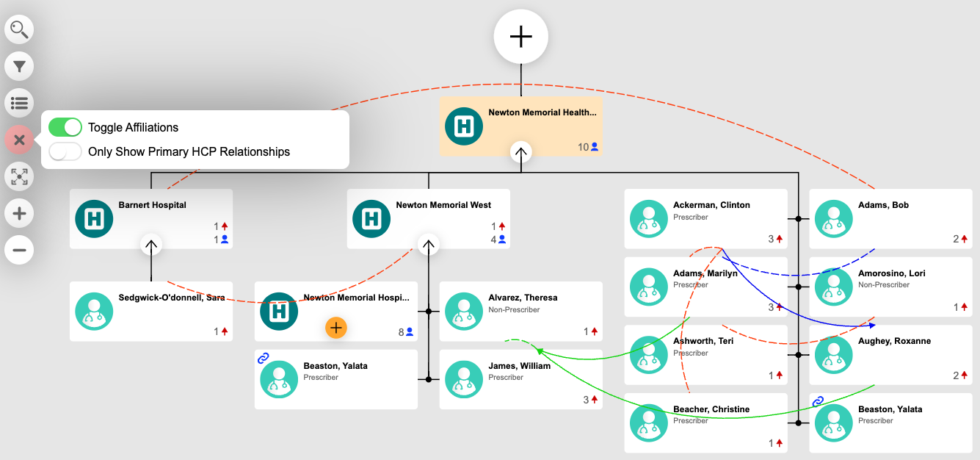This screenshot has width=980, height=460.
Task: Turn off Toggle Affiliations switch
Action: 65,127
